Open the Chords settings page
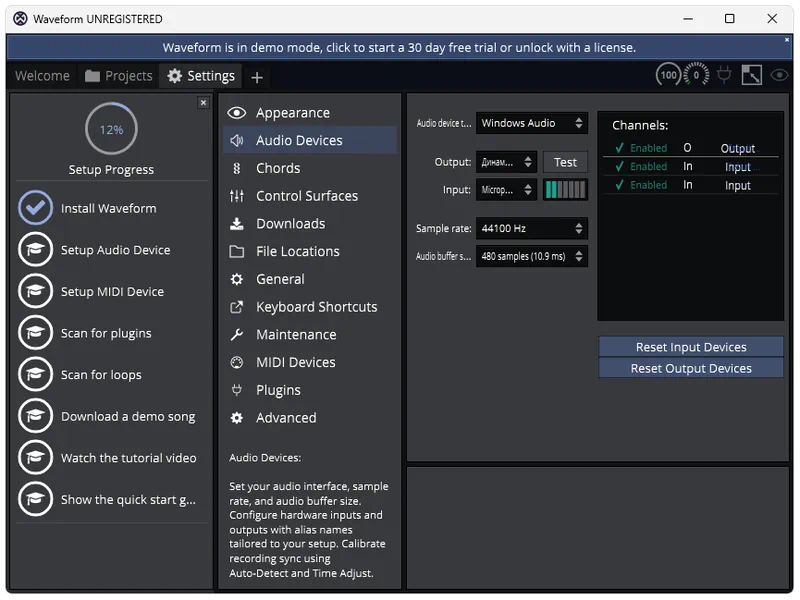The height and width of the screenshot is (600, 800). tap(310, 168)
